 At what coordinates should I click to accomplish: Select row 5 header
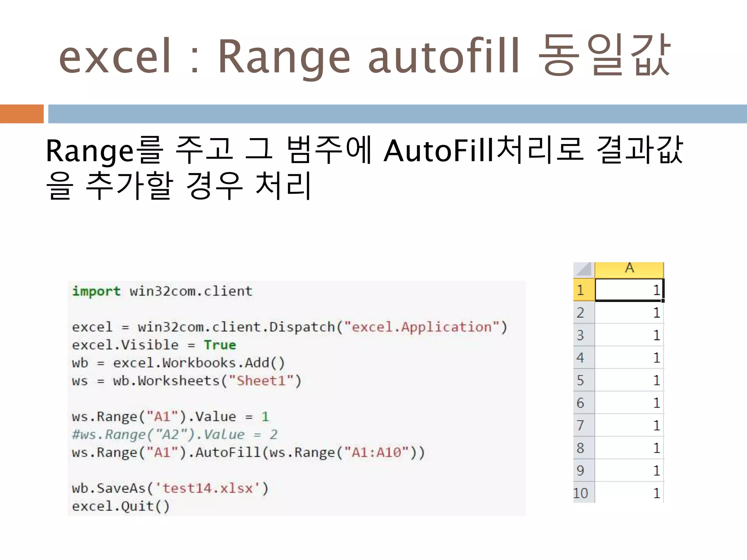[584, 380]
